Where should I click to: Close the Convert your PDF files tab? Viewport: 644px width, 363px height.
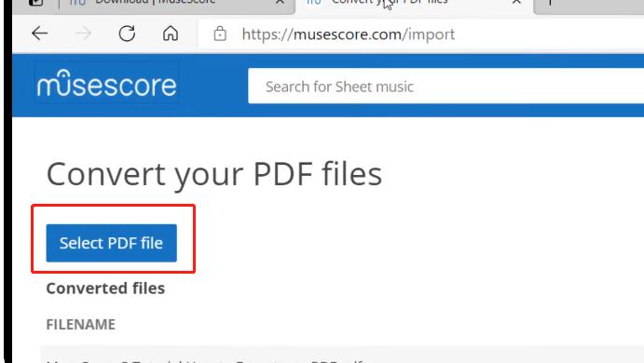tap(516, 2)
